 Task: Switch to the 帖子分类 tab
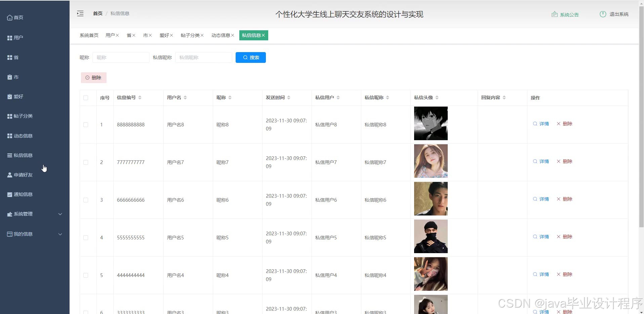190,35
